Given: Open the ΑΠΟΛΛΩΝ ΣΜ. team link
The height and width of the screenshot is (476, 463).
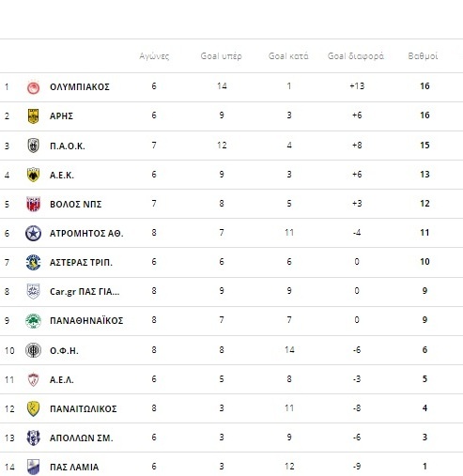Looking at the screenshot, I should point(82,438).
